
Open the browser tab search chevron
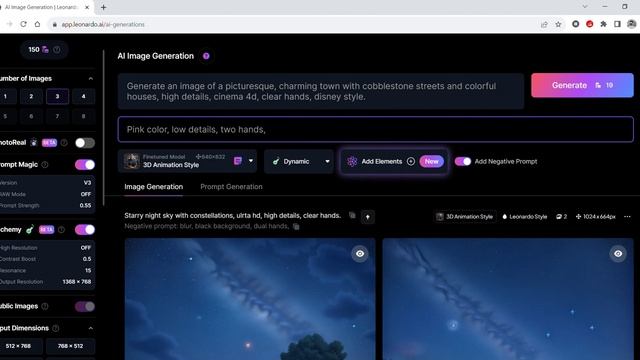click(585, 7)
